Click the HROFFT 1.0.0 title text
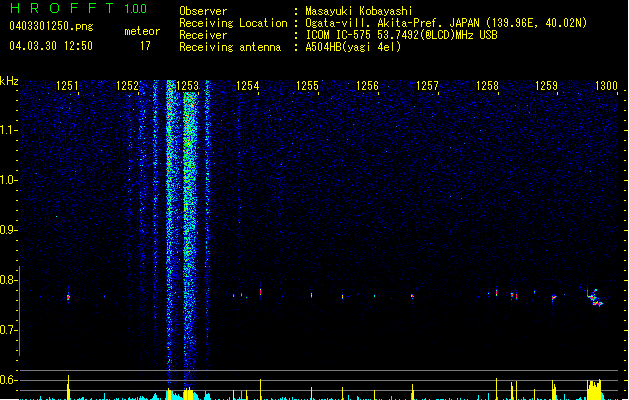This screenshot has width=629, height=400. pyautogui.click(x=78, y=8)
